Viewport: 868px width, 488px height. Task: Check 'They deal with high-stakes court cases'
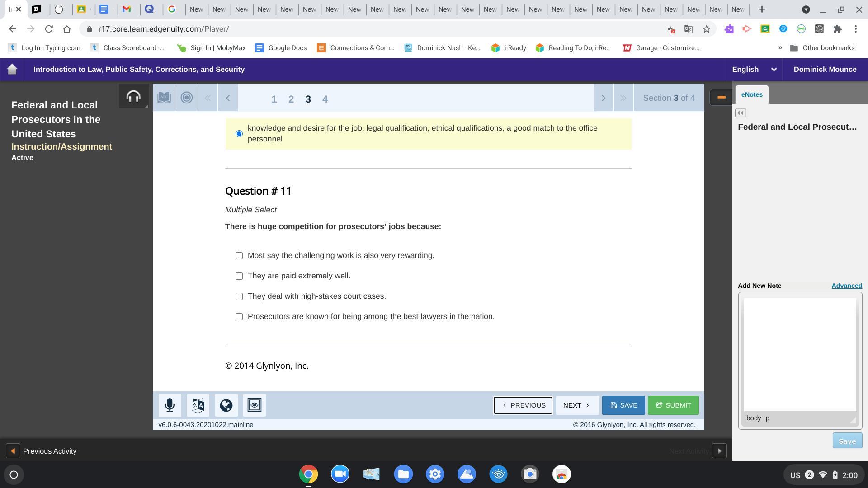coord(239,296)
